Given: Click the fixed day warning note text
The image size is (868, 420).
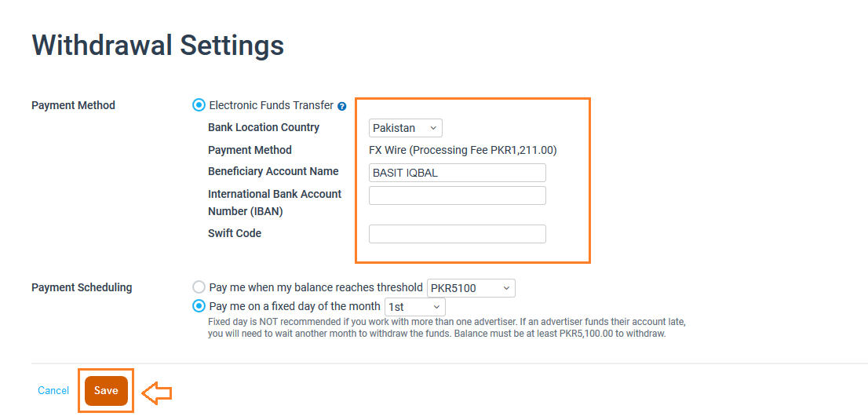Looking at the screenshot, I should [x=447, y=327].
